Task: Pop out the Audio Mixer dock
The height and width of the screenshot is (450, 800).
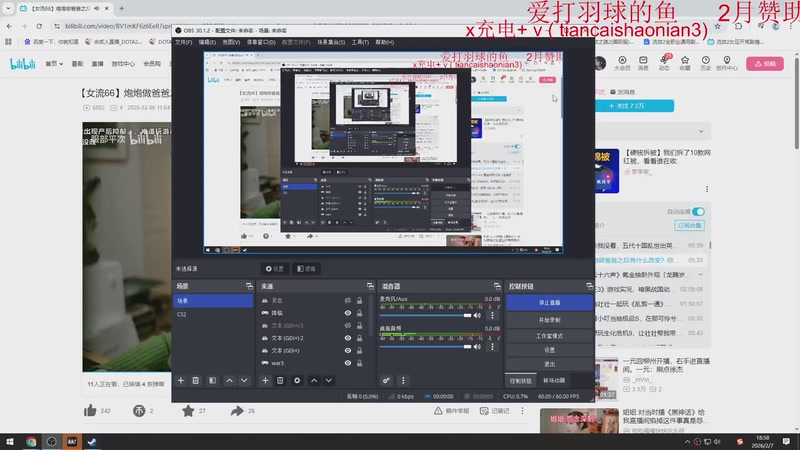Action: point(497,286)
